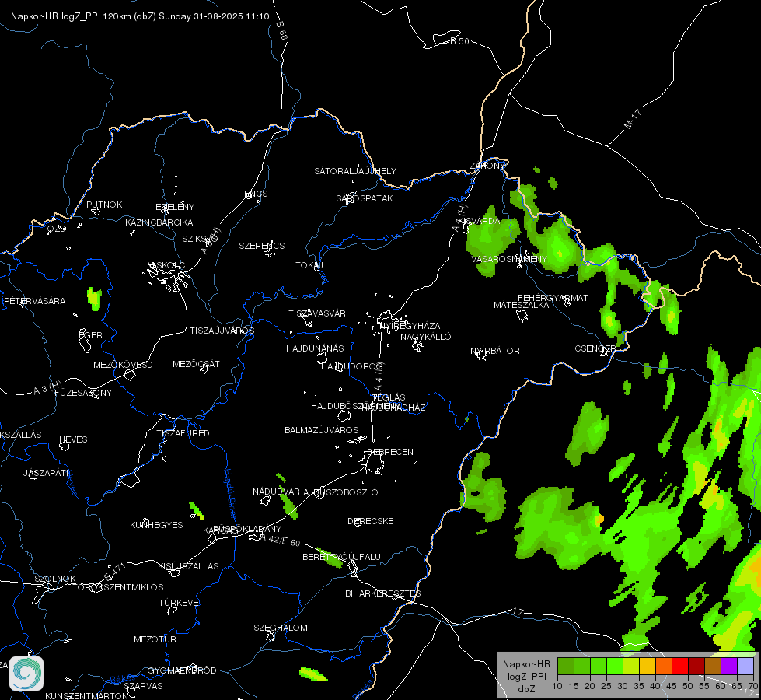Click the HAJDÚSZOBOSZLÓ label
The height and width of the screenshot is (700, 761).
click(x=337, y=492)
